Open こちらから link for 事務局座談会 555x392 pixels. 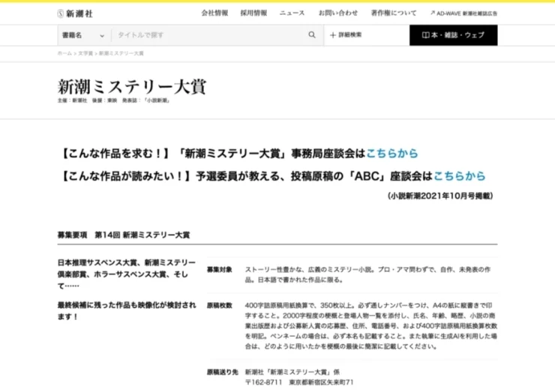pos(391,153)
